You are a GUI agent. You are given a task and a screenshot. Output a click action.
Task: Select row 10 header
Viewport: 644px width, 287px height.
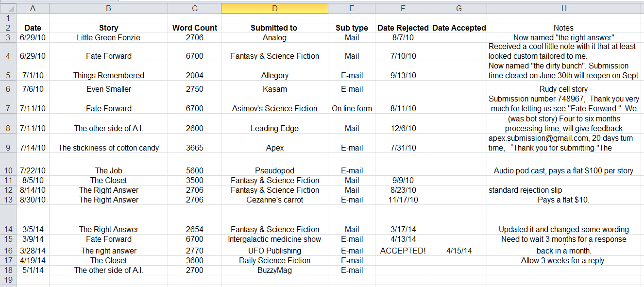pos(8,170)
